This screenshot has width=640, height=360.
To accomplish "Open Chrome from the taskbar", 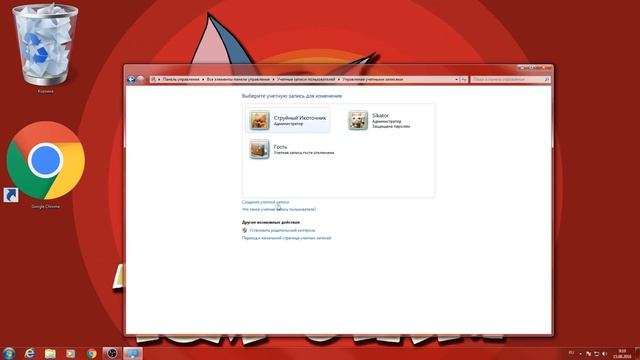I will 91,353.
